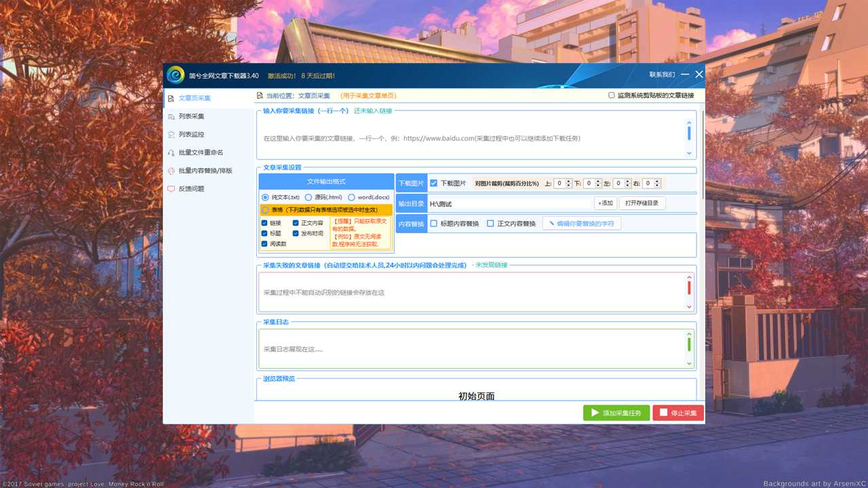Click the app logo in title bar
868x488 pixels.
176,75
